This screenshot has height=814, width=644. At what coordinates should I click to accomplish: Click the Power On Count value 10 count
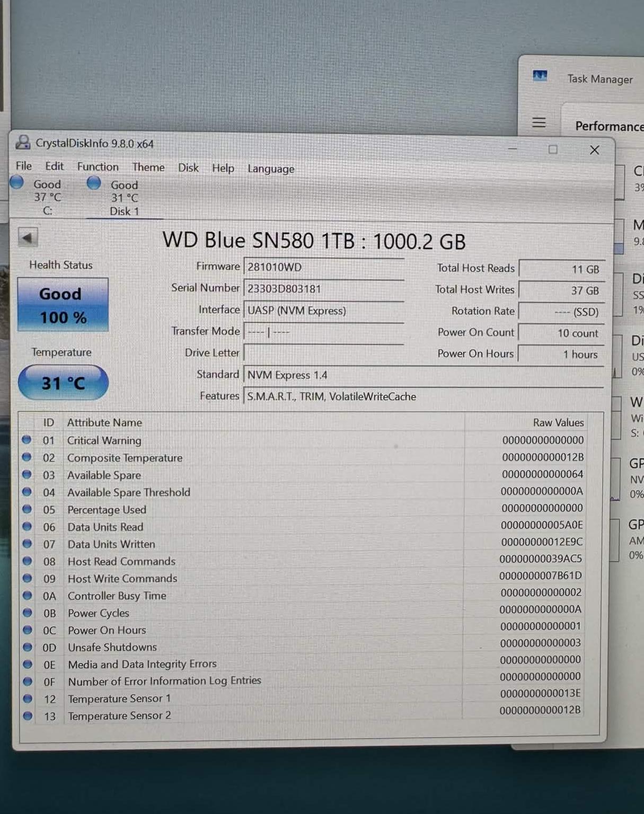[561, 333]
